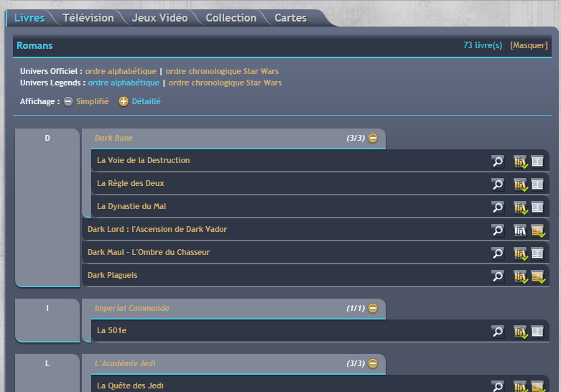561x392 pixels.
Task: Open magnifier for La Dynastie du Mal
Action: [498, 207]
